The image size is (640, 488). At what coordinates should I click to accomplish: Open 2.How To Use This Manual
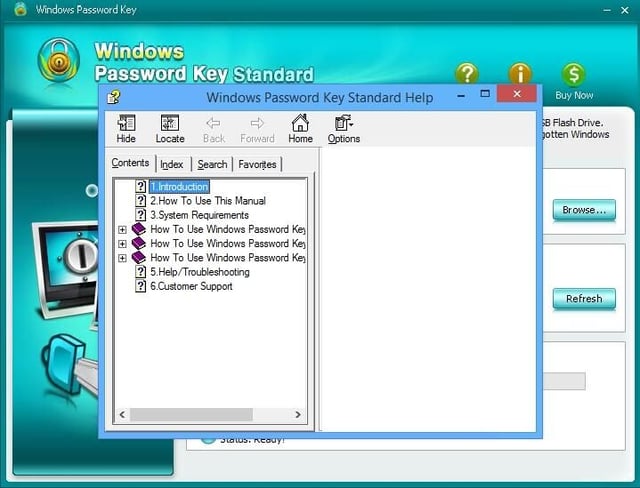[208, 201]
